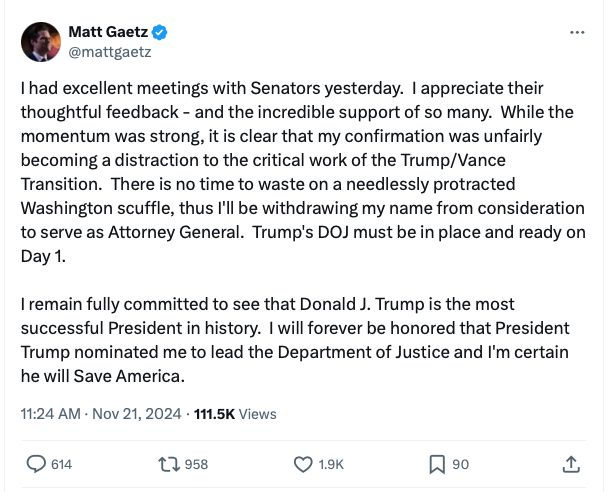Image resolution: width=613 pixels, height=492 pixels.
Task: Click the Nov 21, 2024 date
Action: pos(137,414)
